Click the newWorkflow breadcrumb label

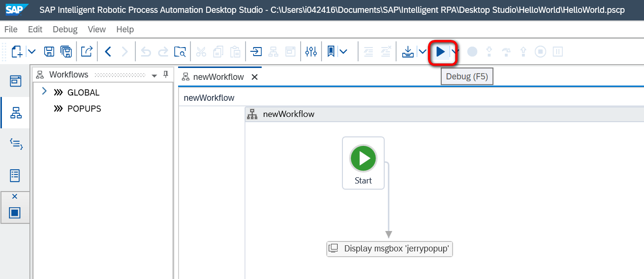[x=209, y=98]
